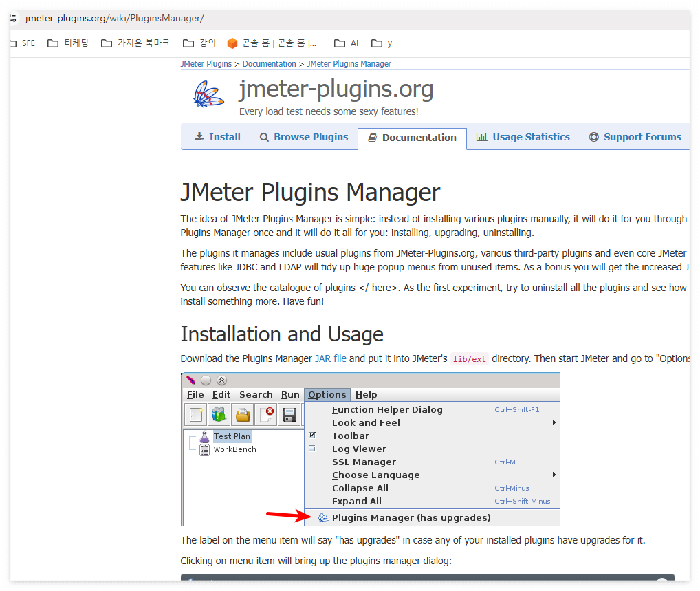
Task: Click the Documentation tab book icon
Action: (x=372, y=138)
